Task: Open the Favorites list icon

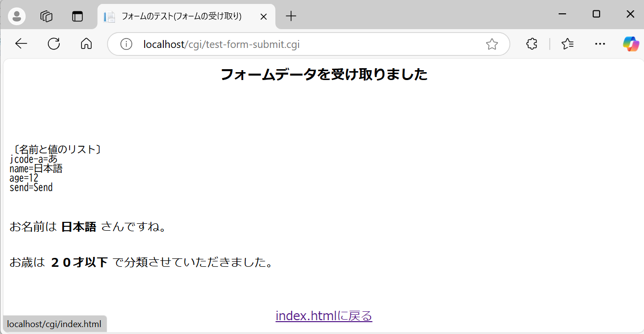Action: [x=568, y=44]
